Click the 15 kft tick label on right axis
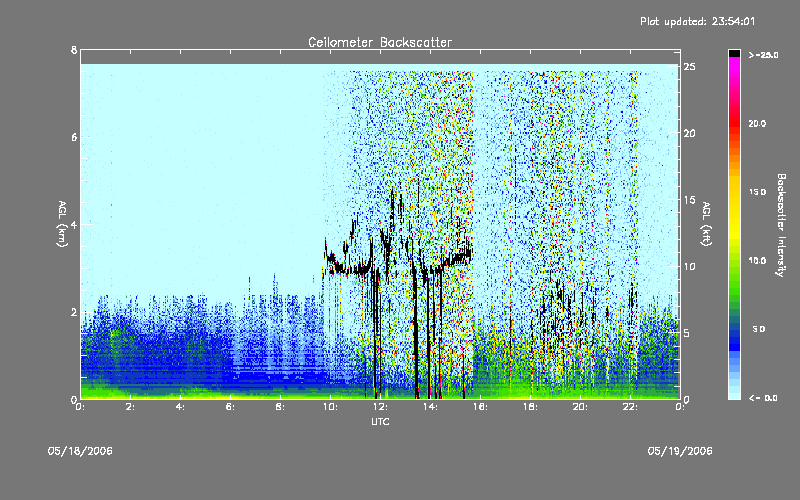This screenshot has height=500, width=800. click(690, 200)
